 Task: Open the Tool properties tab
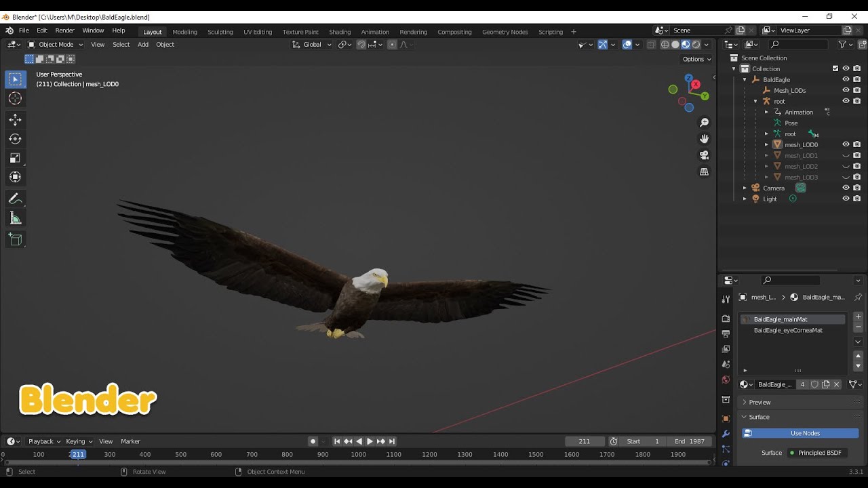coord(726,299)
